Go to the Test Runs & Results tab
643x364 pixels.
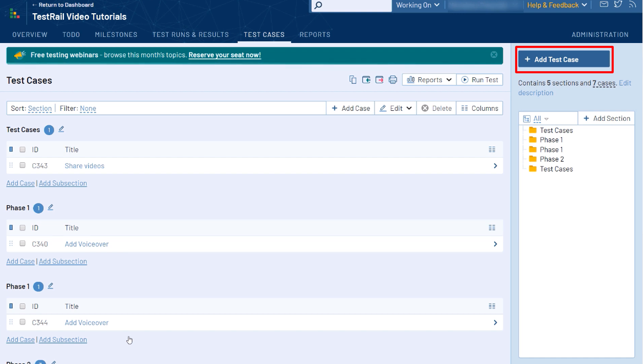(x=190, y=35)
